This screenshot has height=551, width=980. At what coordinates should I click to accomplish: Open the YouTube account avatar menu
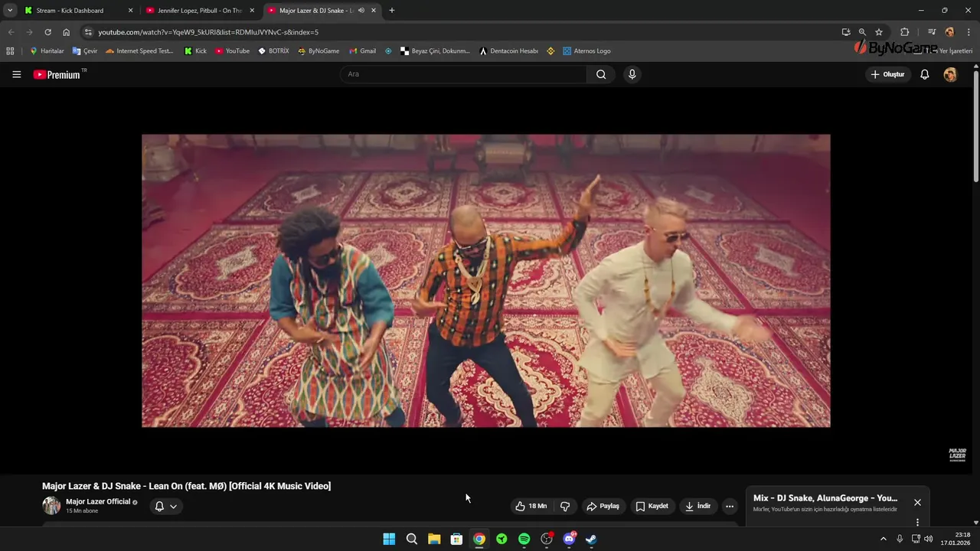tap(950, 74)
